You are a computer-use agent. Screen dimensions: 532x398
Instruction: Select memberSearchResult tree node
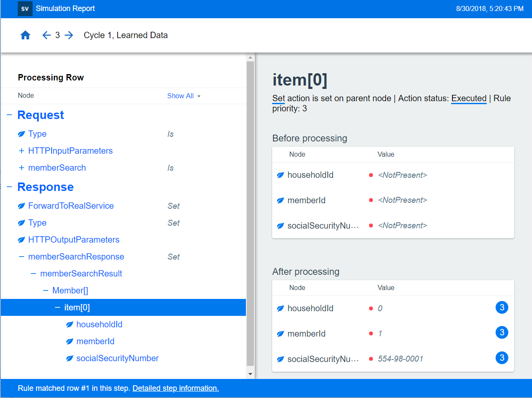81,274
